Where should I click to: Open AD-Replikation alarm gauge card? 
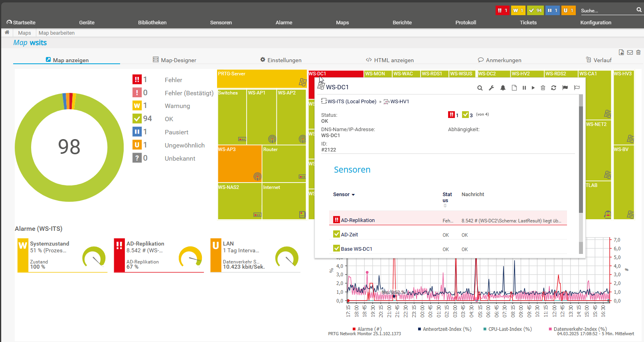point(159,255)
